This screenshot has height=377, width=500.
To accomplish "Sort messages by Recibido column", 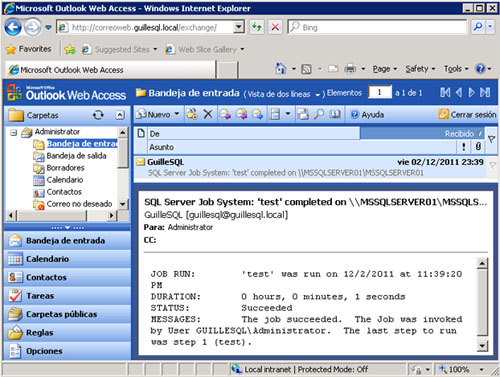I will (422, 134).
